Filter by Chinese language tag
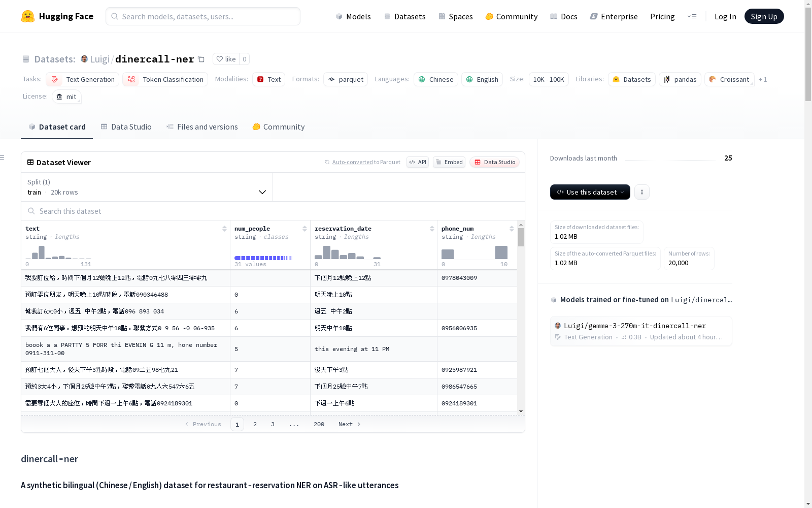This screenshot has width=812, height=508. pos(436,79)
